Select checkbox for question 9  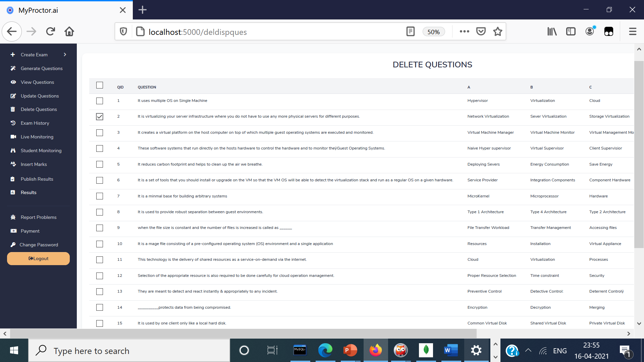100,228
